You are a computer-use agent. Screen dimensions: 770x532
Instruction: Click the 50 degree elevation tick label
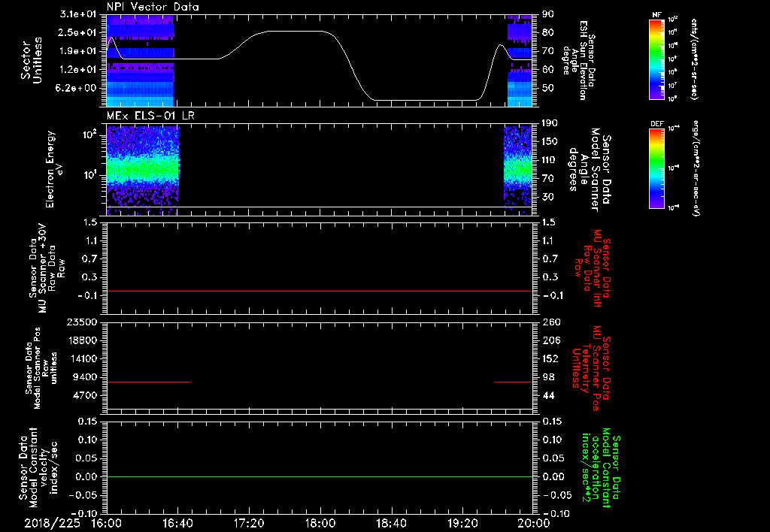click(x=548, y=88)
